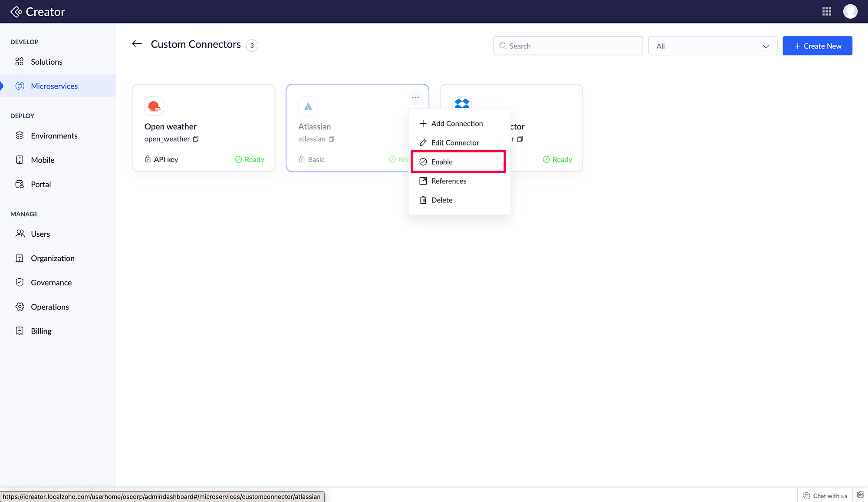
Task: Click the Create New button
Action: tap(817, 46)
